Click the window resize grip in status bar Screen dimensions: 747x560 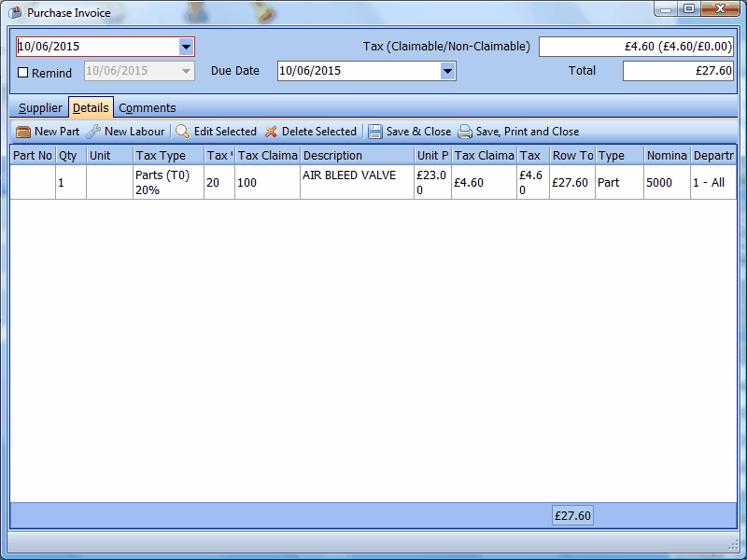733,545
